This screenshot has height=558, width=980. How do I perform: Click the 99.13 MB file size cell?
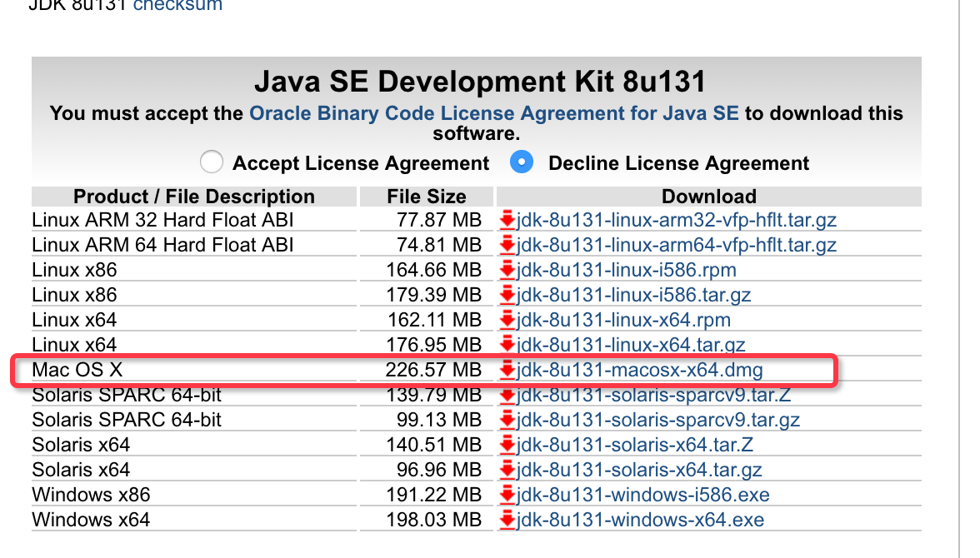click(427, 420)
